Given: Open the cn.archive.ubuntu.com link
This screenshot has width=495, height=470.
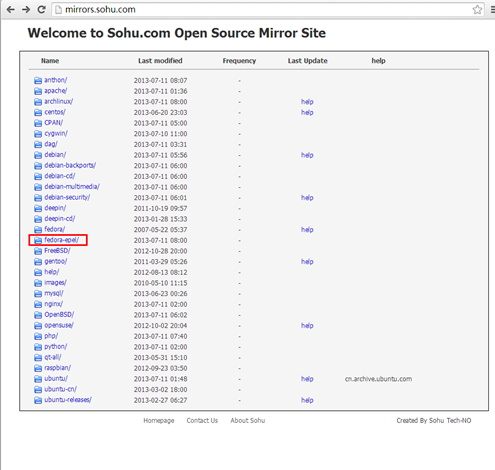Looking at the screenshot, I should pos(378,379).
